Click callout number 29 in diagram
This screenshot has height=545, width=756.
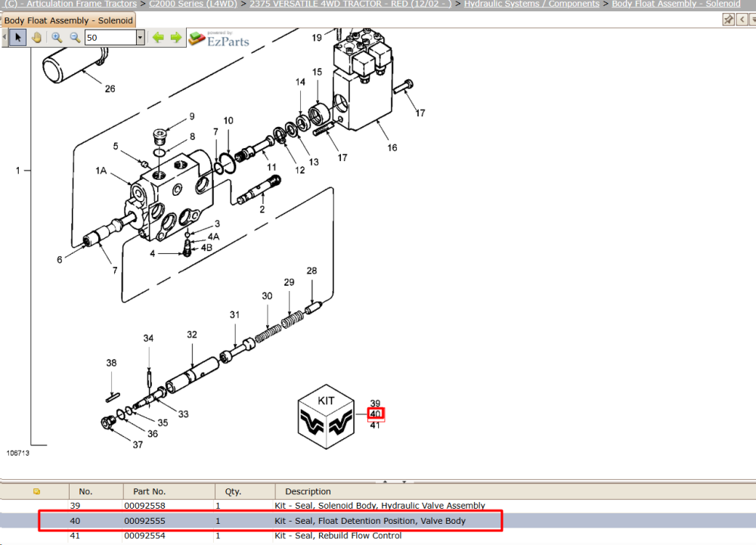(x=289, y=283)
